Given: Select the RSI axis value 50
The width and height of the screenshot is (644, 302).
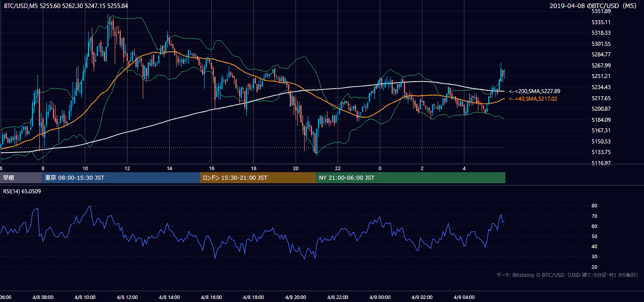Looking at the screenshot, I should click(x=594, y=236).
